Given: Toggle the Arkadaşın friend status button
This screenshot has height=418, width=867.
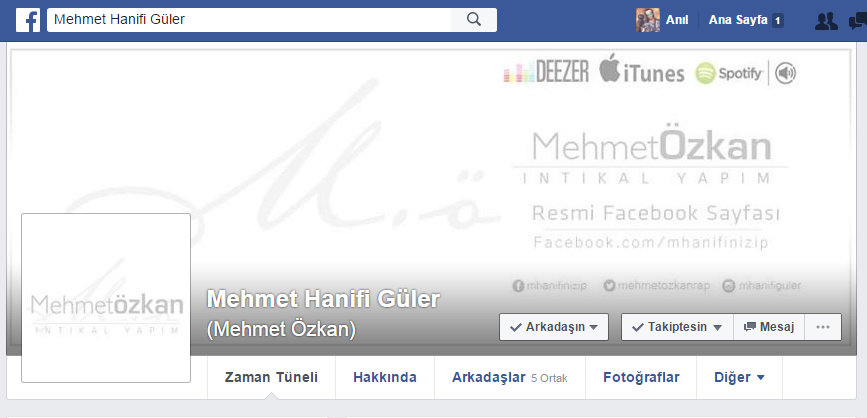Looking at the screenshot, I should click(x=553, y=327).
